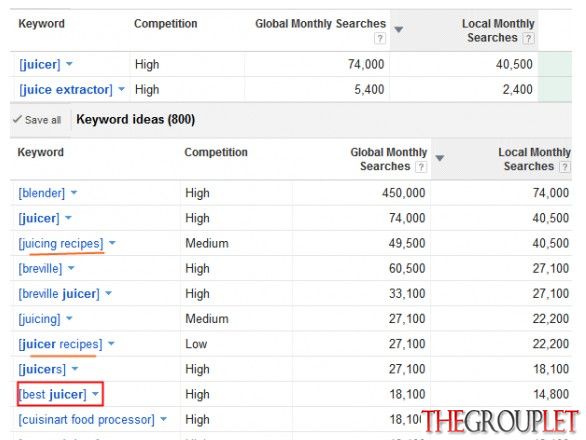
Task: Expand dropdown arrow beside [blender] keyword
Action: [74, 193]
